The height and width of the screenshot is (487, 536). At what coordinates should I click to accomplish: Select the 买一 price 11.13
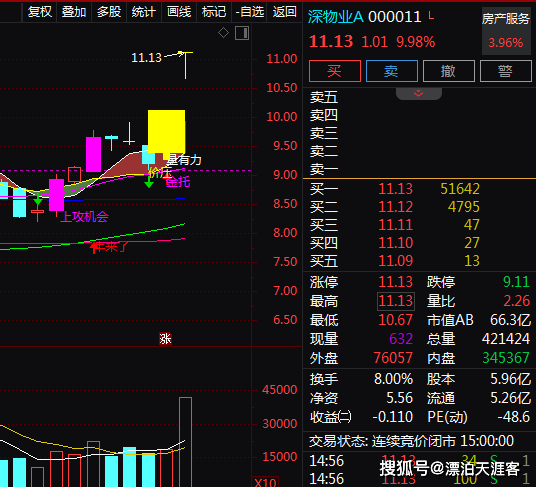tap(396, 189)
